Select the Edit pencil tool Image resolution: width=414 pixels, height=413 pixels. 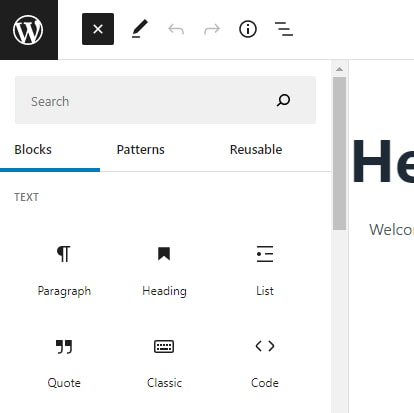click(140, 29)
